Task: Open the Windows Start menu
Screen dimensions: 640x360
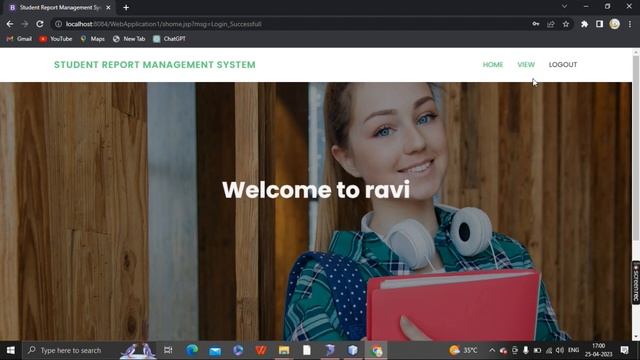Action: (x=11, y=350)
